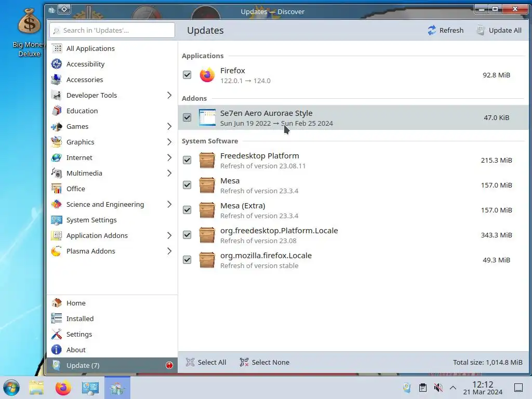The height and width of the screenshot is (399, 532).
Task: Click the Multimedia speaker icon
Action: (x=57, y=174)
